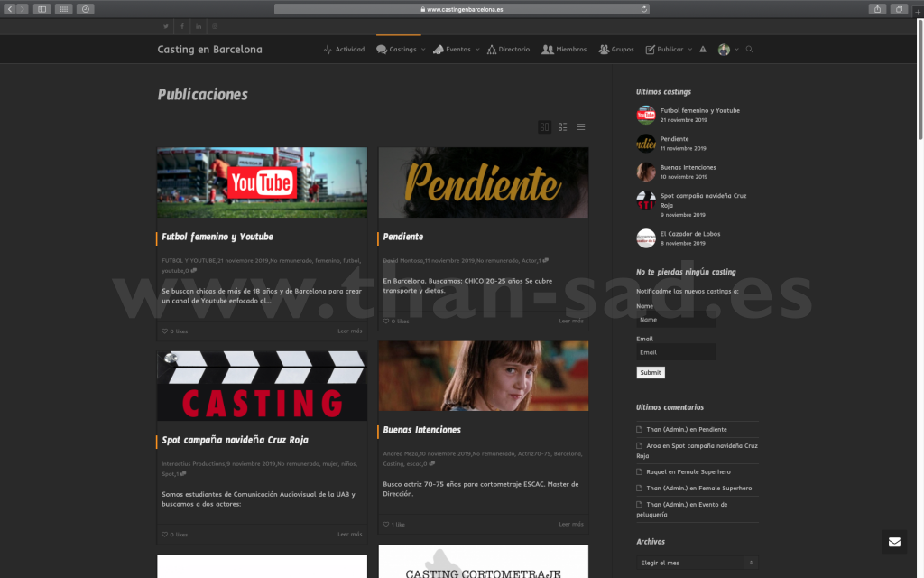The image size is (924, 578).
Task: Open the site search magnifier icon
Action: point(750,50)
